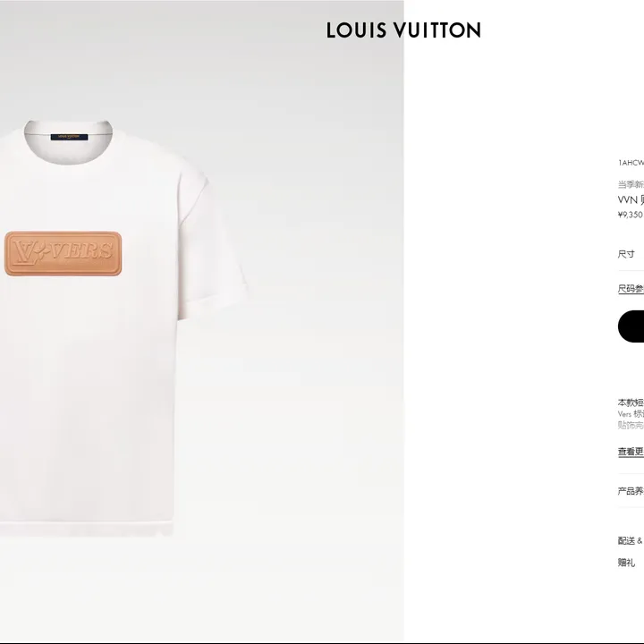Screen dimensions: 644x644
Task: Open the 尺码参考 size guide link
Action: pos(631,289)
